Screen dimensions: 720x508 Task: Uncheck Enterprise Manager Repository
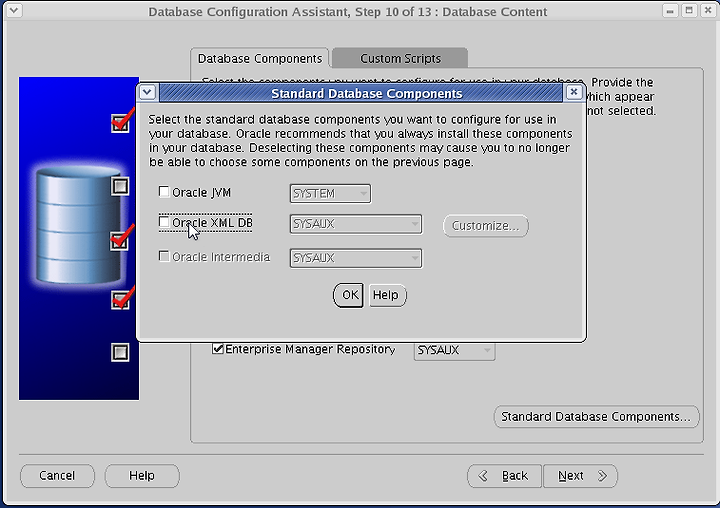(x=218, y=349)
